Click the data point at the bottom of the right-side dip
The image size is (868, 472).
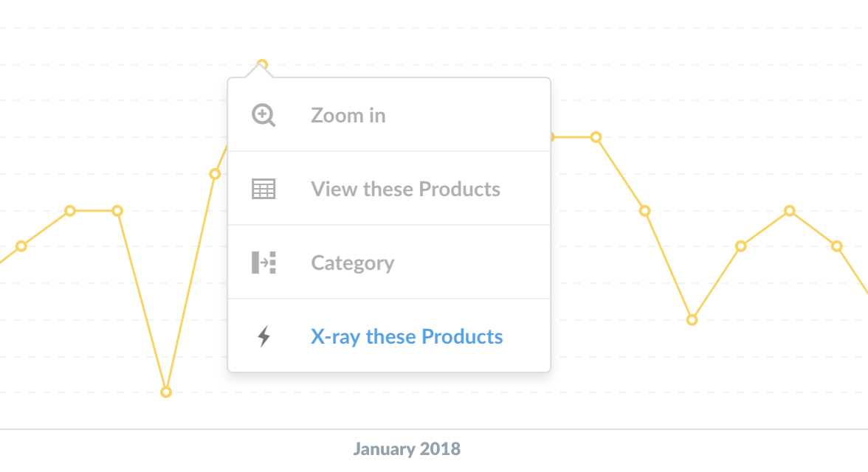[x=692, y=319]
